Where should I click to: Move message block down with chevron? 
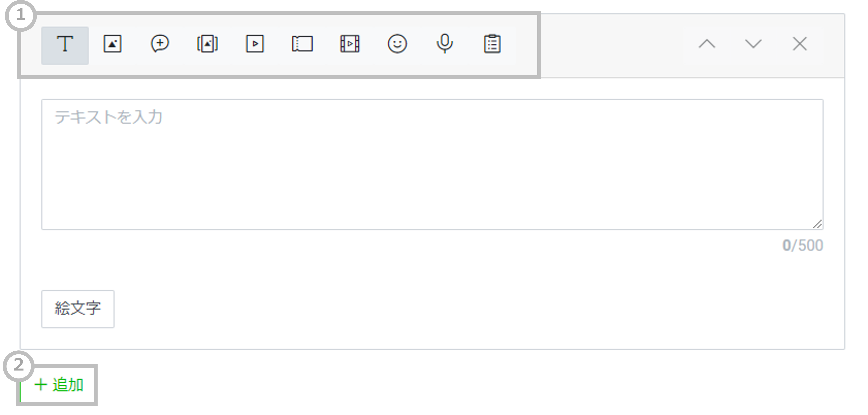[753, 44]
